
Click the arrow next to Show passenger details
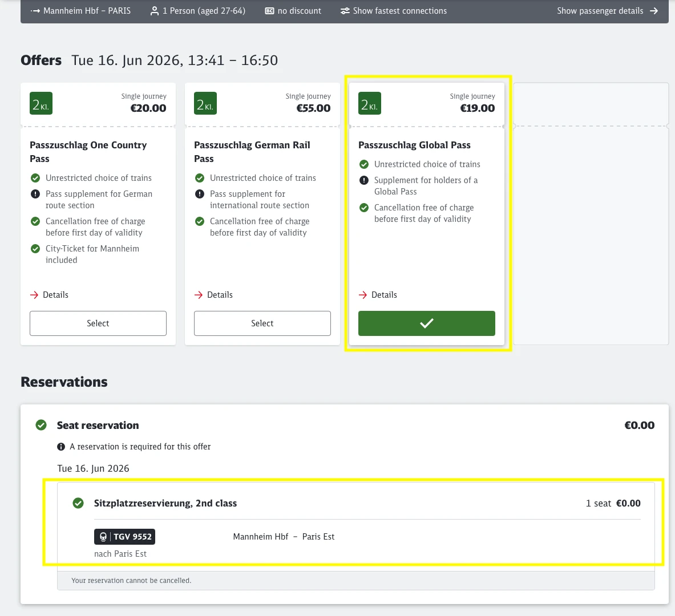point(653,11)
